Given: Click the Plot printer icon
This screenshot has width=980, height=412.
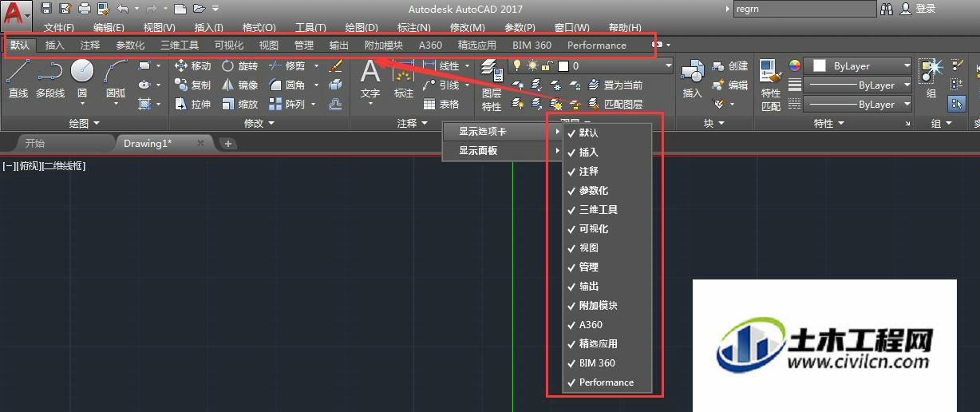Looking at the screenshot, I should (x=85, y=9).
